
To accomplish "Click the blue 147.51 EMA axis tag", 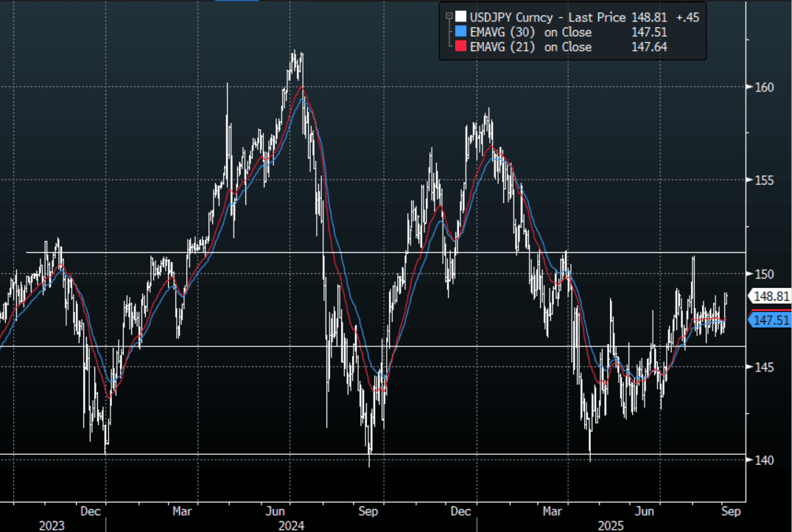I will coord(770,319).
